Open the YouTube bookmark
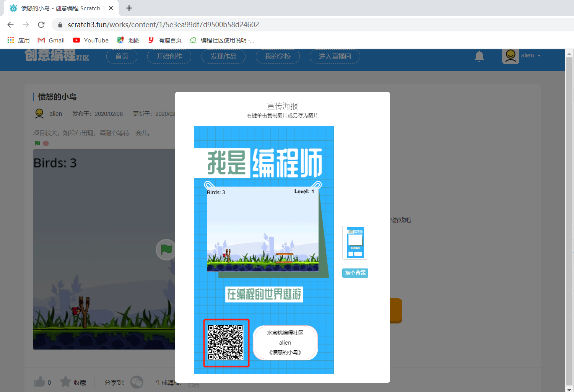The width and height of the screenshot is (574, 392). point(91,40)
